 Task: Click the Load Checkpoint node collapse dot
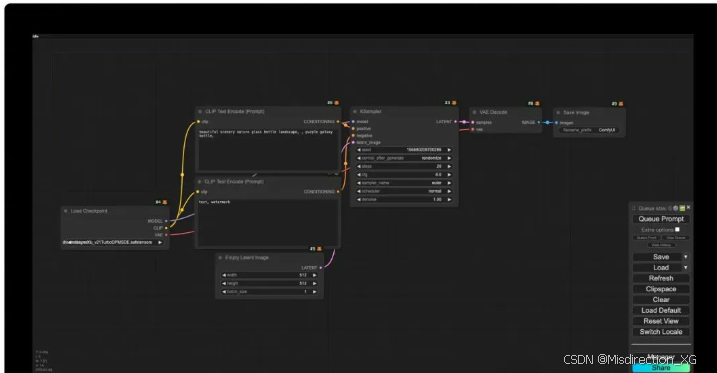66,211
